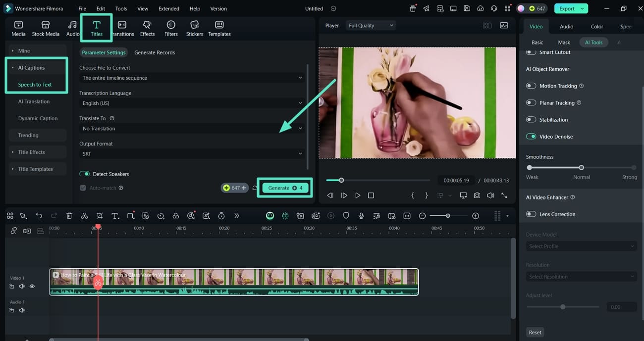Screen dimensions: 644x341
Task: Open the Templates panel
Action: [x=219, y=29]
